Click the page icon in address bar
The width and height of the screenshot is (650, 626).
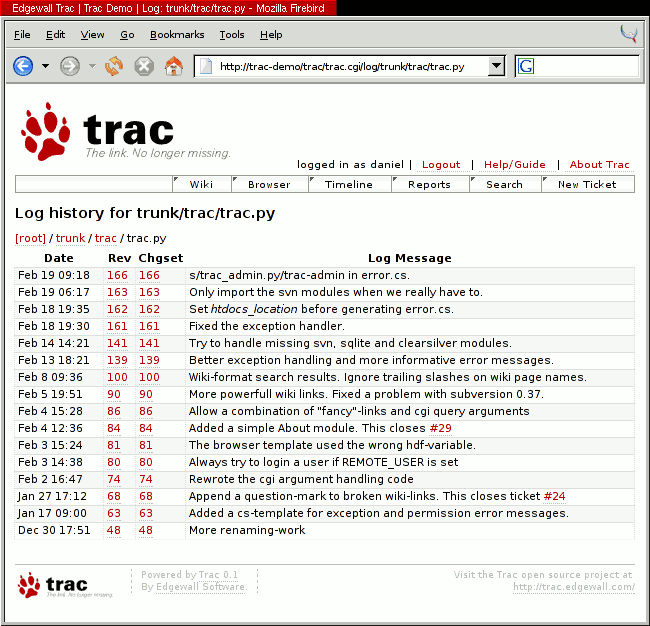[x=206, y=66]
